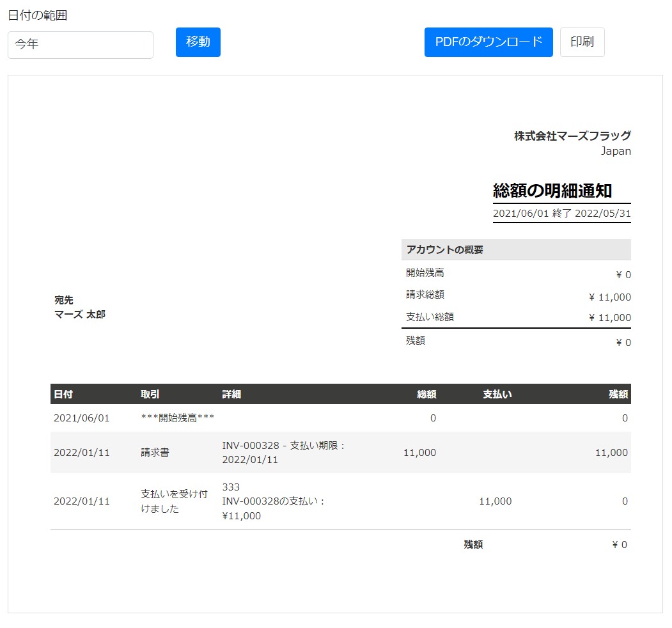The image size is (672, 628).
Task: Click the INV-000328 - 支払い期限 detail cell
Action: point(283,452)
